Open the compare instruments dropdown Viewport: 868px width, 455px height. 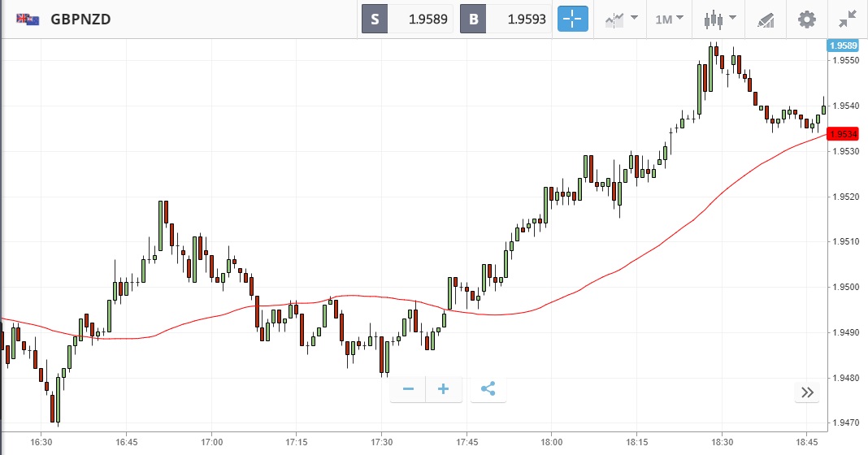point(621,19)
